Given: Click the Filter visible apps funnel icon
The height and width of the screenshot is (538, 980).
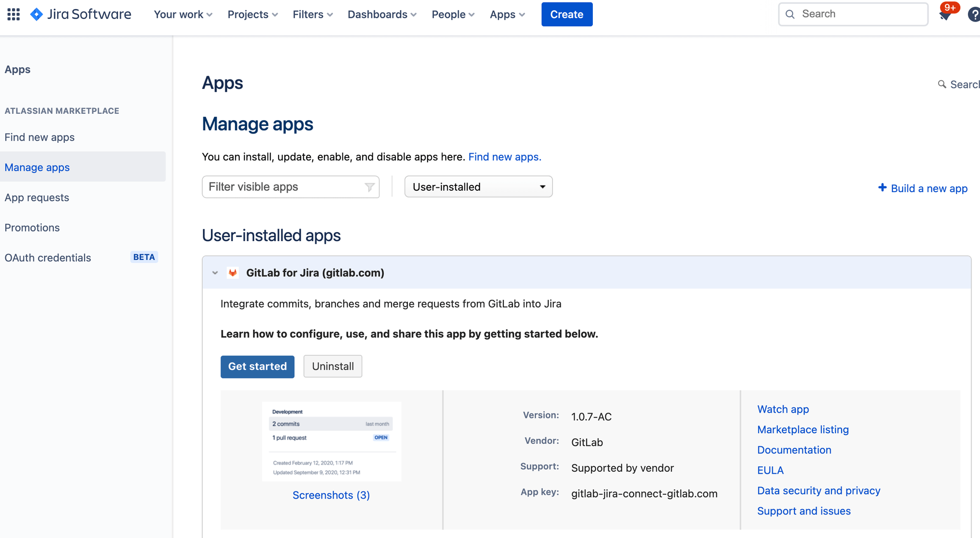Looking at the screenshot, I should tap(368, 186).
